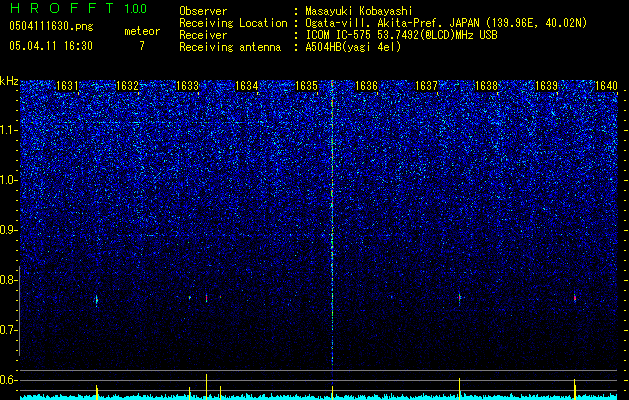Click the green "meteor" label
The height and width of the screenshot is (400, 629).
pyautogui.click(x=142, y=31)
